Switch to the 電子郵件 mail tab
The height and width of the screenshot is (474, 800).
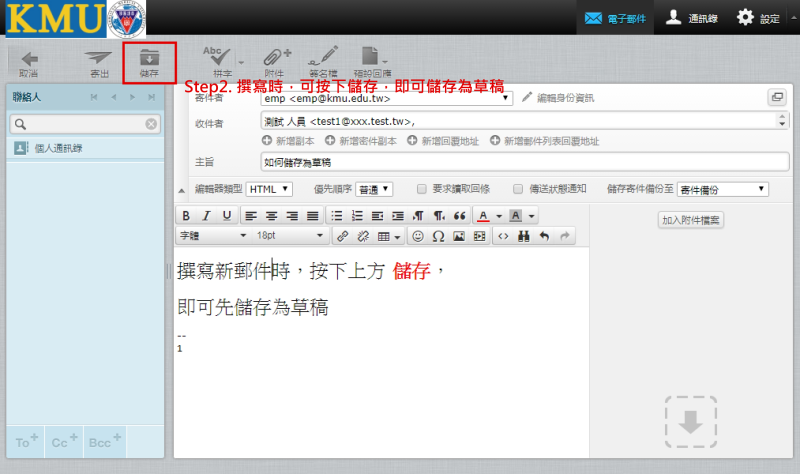tap(615, 18)
